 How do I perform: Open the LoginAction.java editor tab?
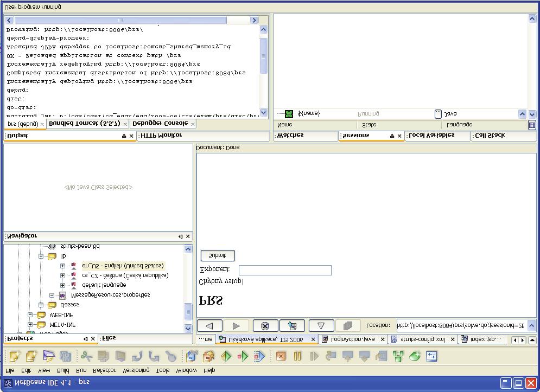point(353,339)
